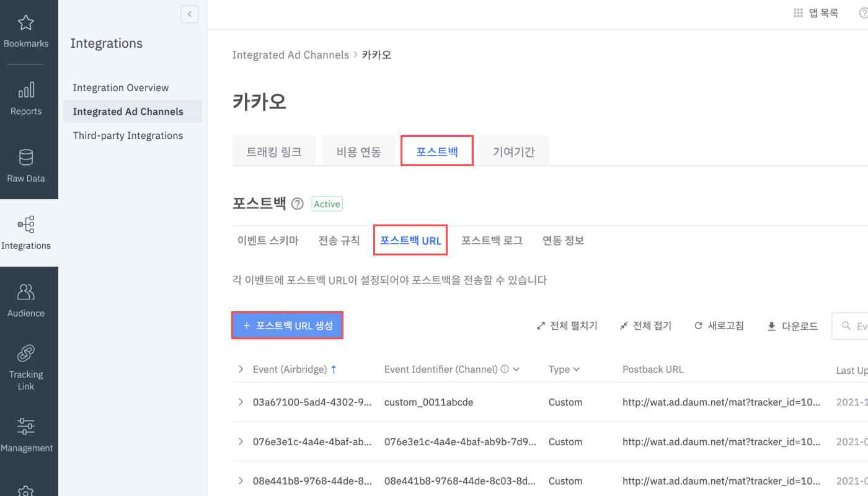
Task: Click custom_0011abcde event identifier cell
Action: point(429,402)
